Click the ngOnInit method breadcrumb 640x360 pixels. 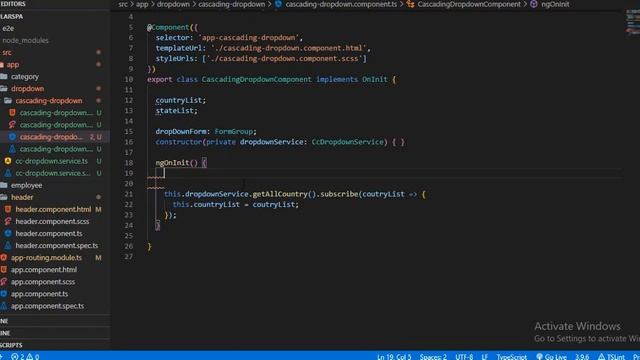coord(550,4)
